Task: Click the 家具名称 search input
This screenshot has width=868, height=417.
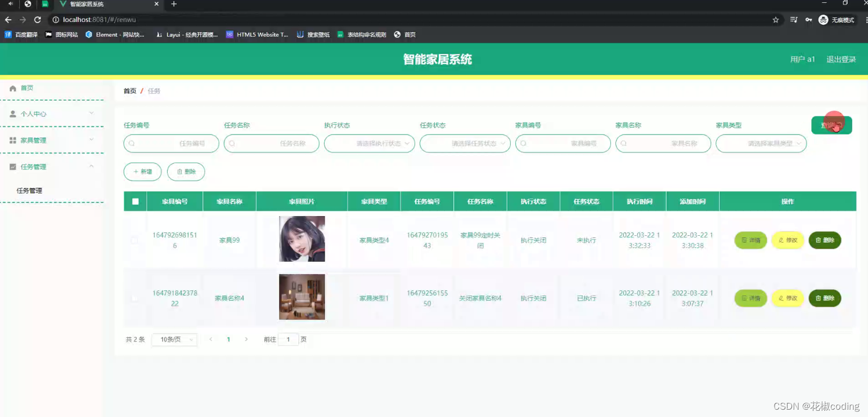Action: (663, 144)
